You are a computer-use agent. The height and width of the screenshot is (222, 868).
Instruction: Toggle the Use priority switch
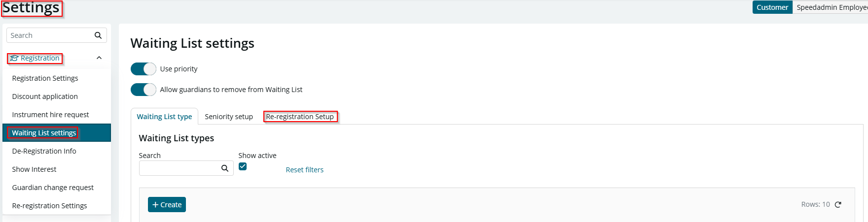144,69
